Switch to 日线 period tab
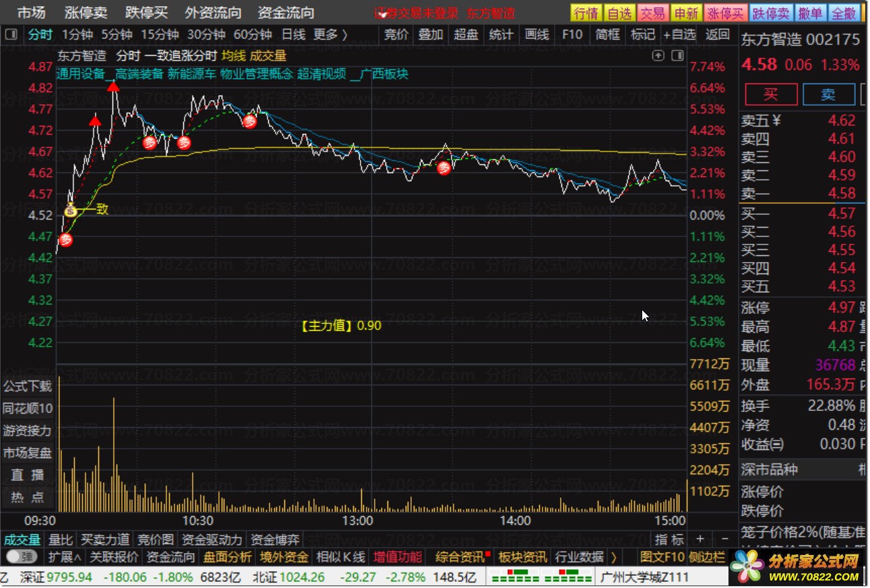 293,34
